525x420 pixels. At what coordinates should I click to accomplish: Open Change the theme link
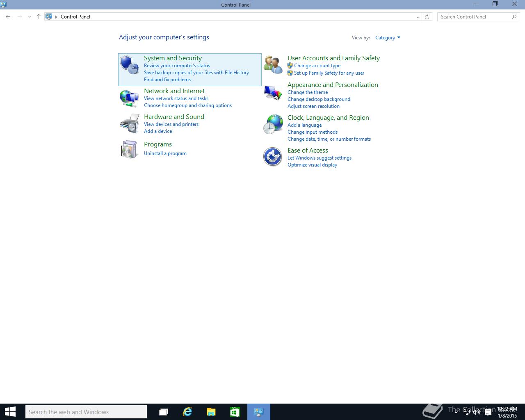tap(308, 92)
